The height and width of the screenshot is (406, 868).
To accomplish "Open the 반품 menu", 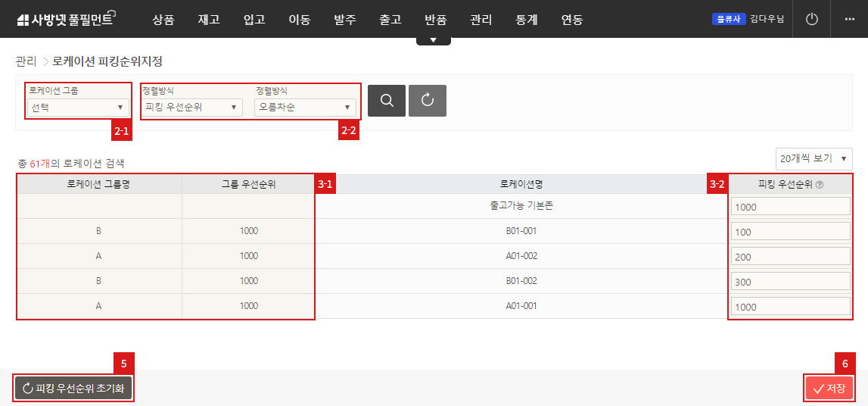I will (x=436, y=20).
